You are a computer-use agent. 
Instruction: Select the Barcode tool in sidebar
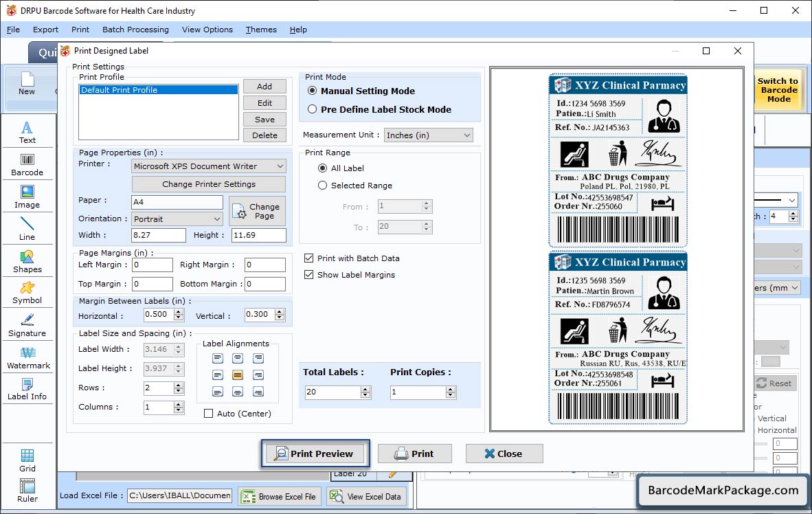pos(27,165)
